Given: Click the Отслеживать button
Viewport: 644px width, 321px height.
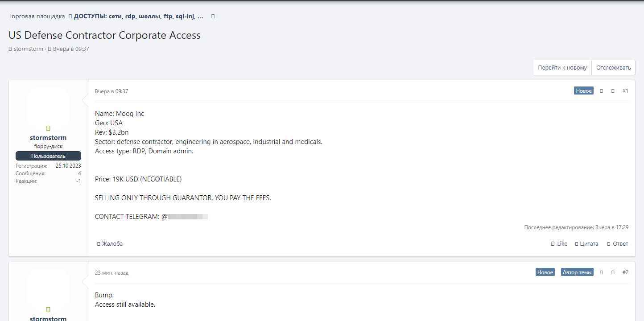Looking at the screenshot, I should click(614, 68).
